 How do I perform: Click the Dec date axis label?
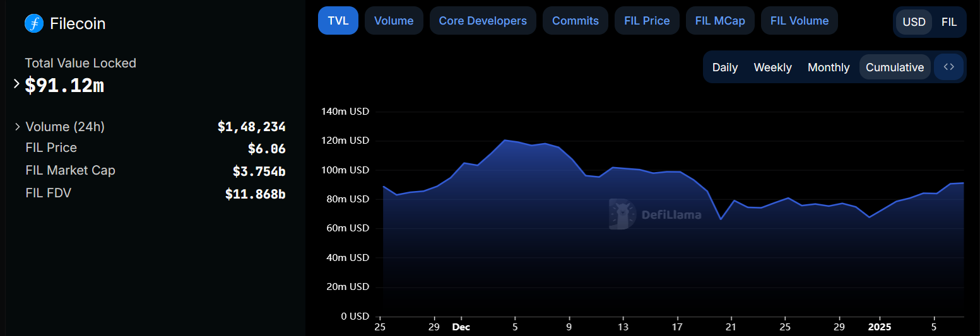(461, 327)
